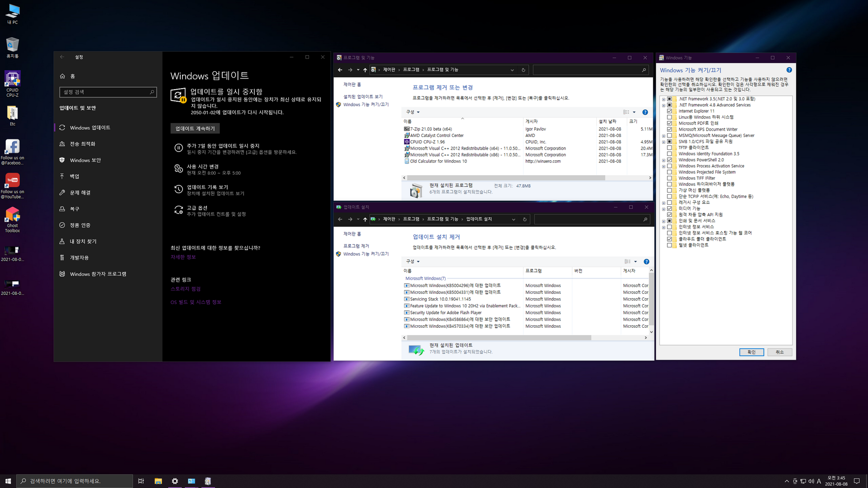Open the OS 빌드 및 시스템 정보 link
This screenshot has width=868, height=488.
coord(196,302)
